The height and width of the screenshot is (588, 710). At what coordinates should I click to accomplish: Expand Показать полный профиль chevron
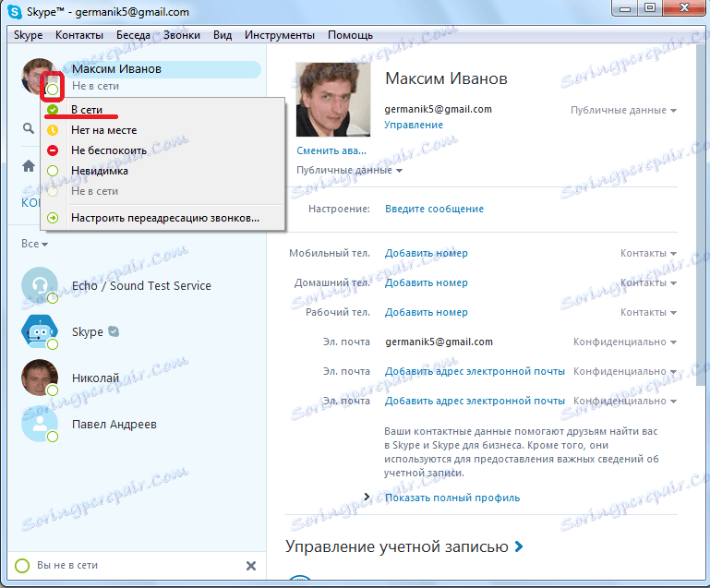click(x=367, y=498)
